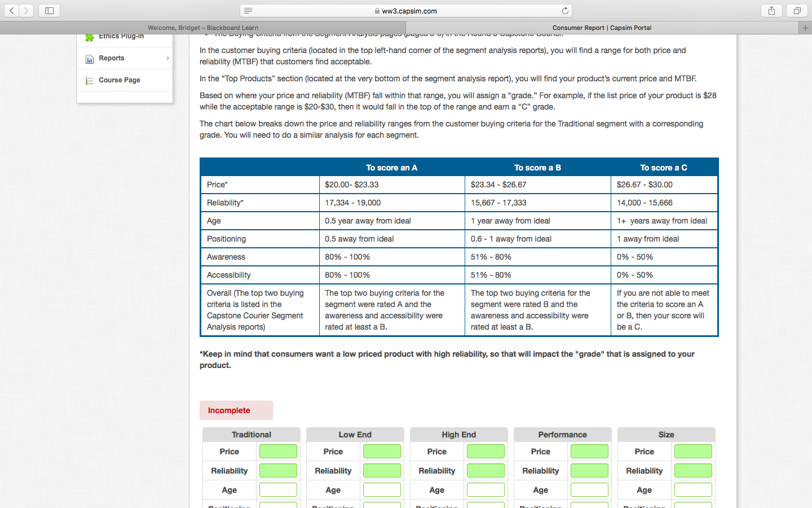Click the "1 away from ideal" positioning cell

coord(664,239)
